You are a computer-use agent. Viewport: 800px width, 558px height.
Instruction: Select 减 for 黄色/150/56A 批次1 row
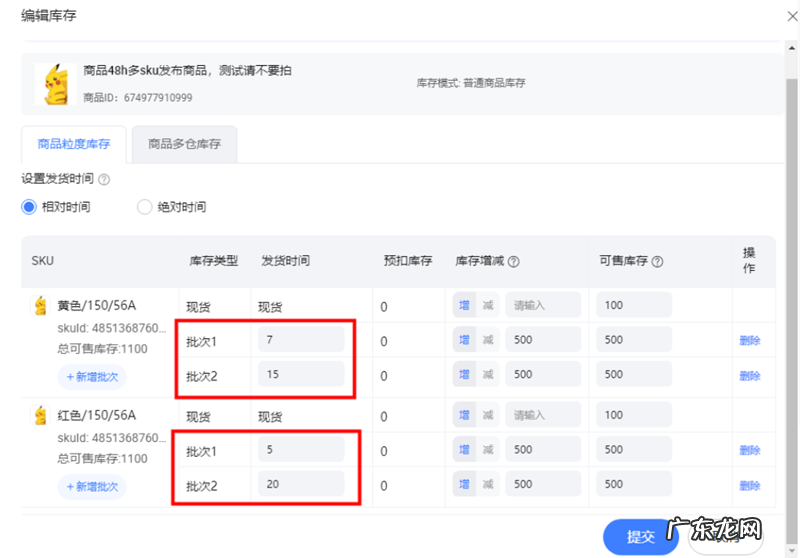[488, 340]
